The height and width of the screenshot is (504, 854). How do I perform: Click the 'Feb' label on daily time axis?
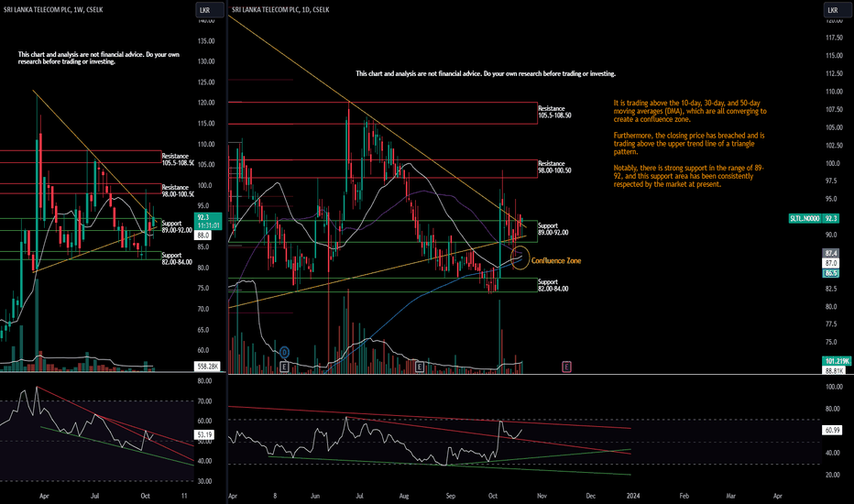pyautogui.click(x=684, y=496)
